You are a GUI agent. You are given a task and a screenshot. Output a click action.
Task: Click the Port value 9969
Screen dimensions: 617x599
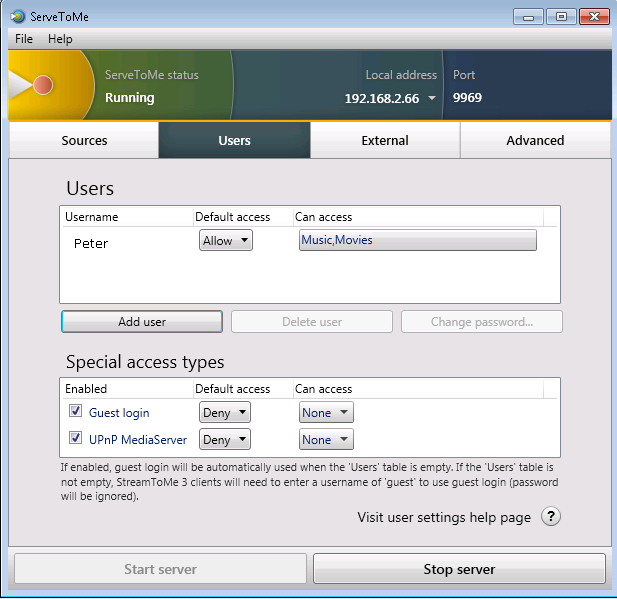pos(467,97)
